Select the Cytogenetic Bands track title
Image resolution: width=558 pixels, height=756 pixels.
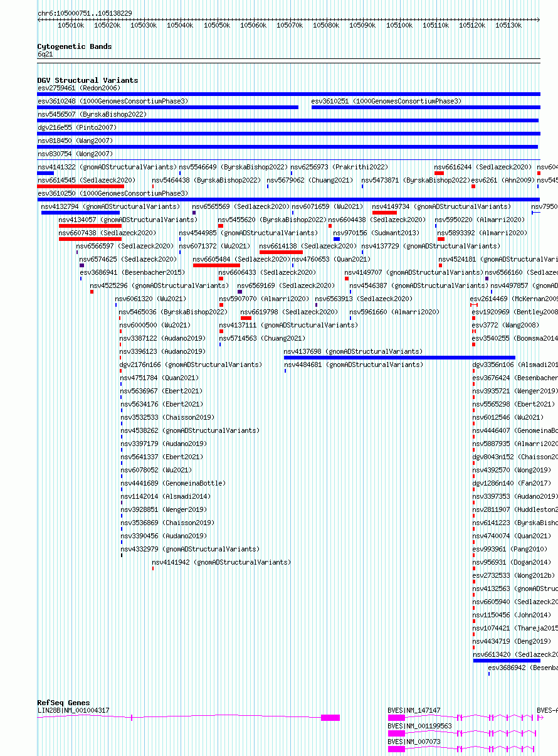coord(75,46)
